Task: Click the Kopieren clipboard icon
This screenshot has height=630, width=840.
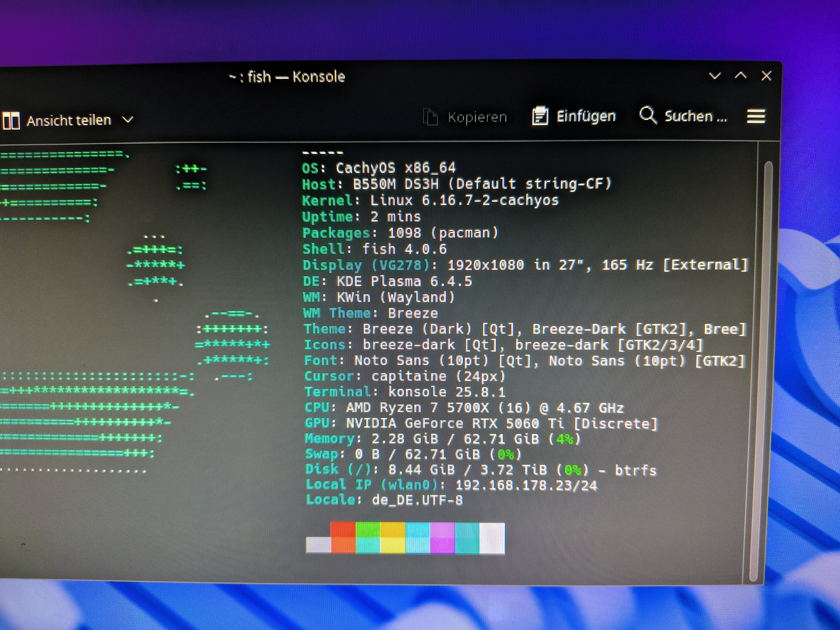Action: point(430,117)
